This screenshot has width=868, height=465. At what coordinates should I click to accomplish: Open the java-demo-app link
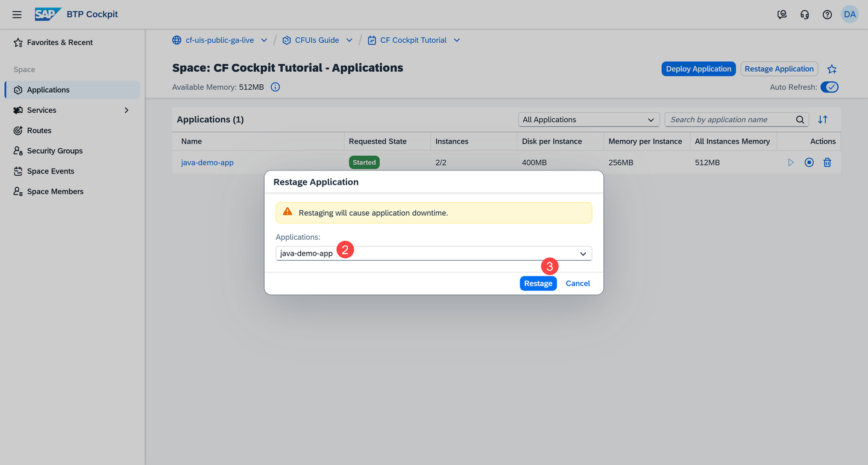point(207,163)
